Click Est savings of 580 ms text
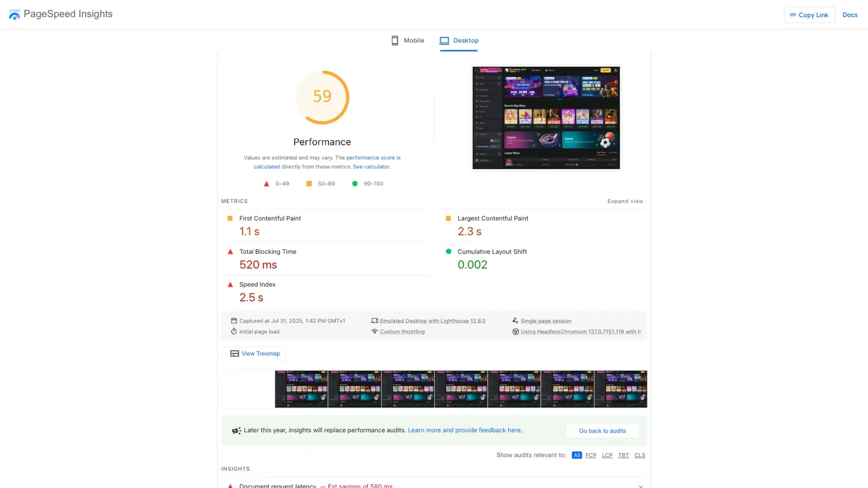868x488 pixels. coord(360,486)
